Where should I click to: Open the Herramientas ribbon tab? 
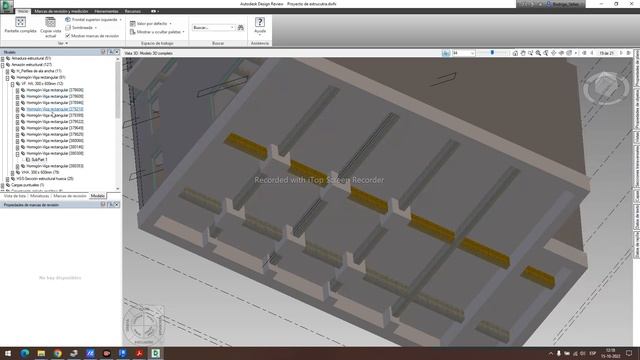click(106, 11)
